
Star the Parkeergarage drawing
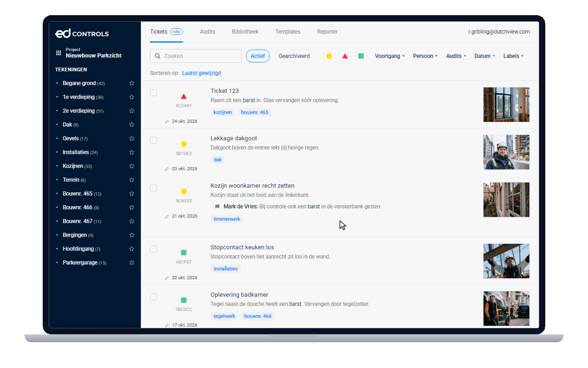132,263
